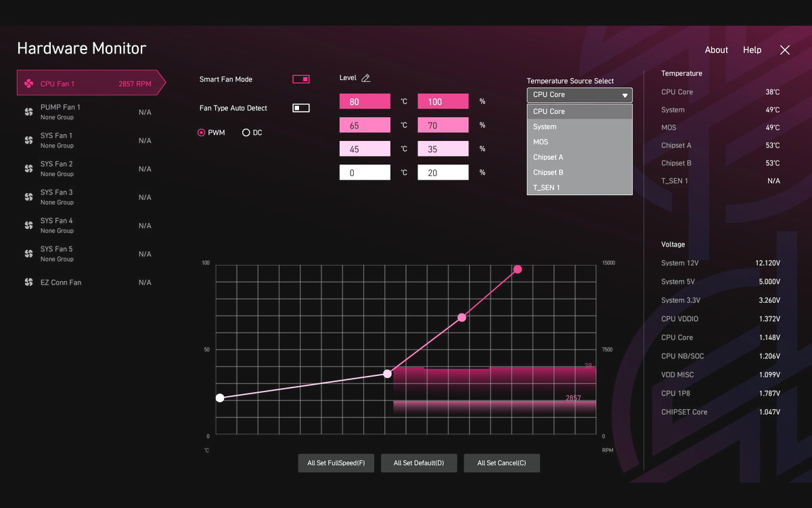Click All Set Default(D) button
The image size is (812, 508).
[x=419, y=463]
